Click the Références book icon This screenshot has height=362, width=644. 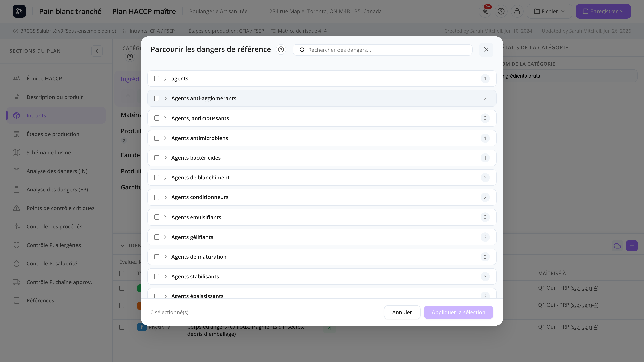click(x=17, y=300)
